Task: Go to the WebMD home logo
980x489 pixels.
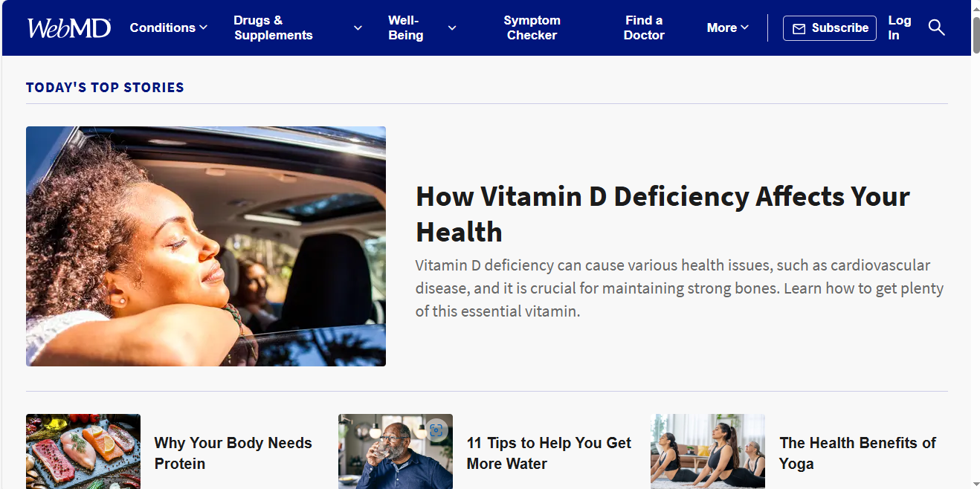Action: click(69, 28)
